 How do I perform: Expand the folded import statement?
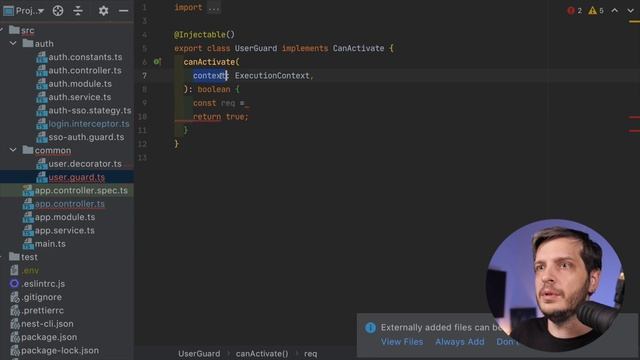point(213,8)
